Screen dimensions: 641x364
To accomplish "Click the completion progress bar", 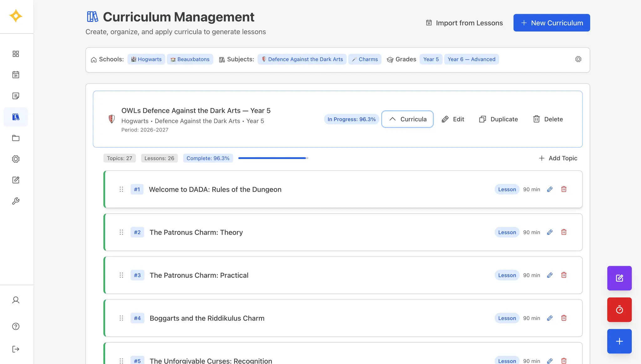I will point(273,158).
